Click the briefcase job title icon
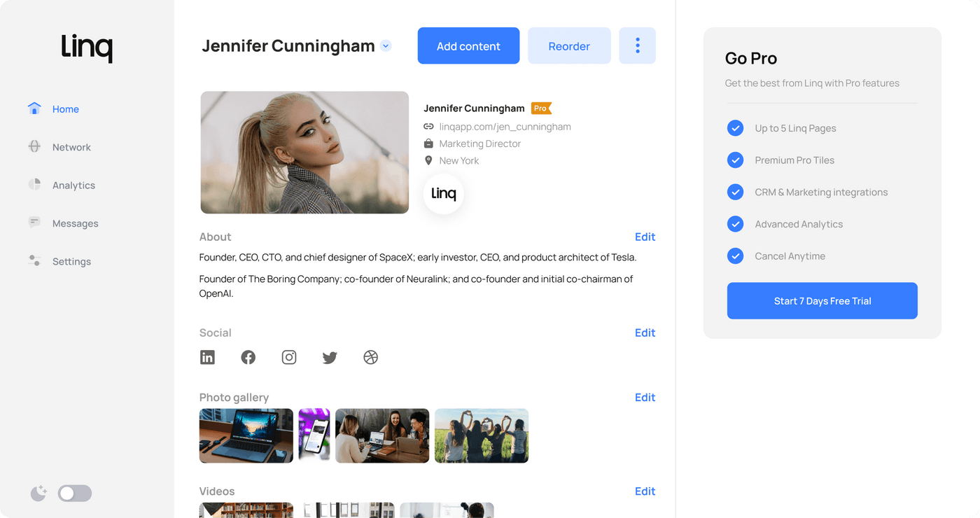The image size is (980, 518). click(x=428, y=143)
